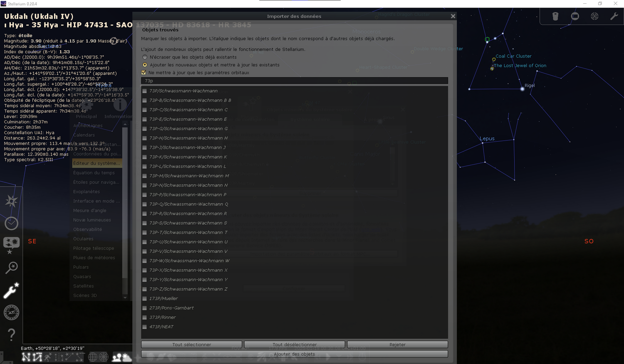Open the Configuration wrench in left toolbar
This screenshot has height=364, width=624.
click(x=11, y=290)
